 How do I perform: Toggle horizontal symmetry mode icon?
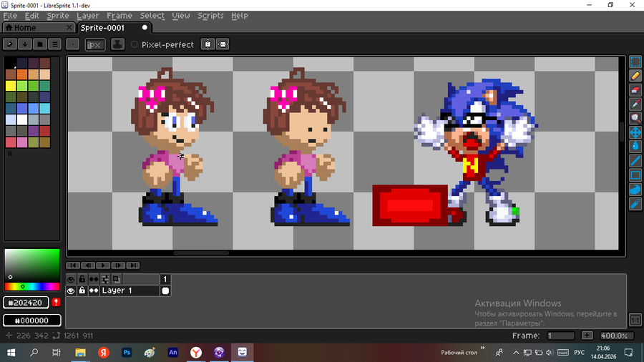click(x=223, y=44)
